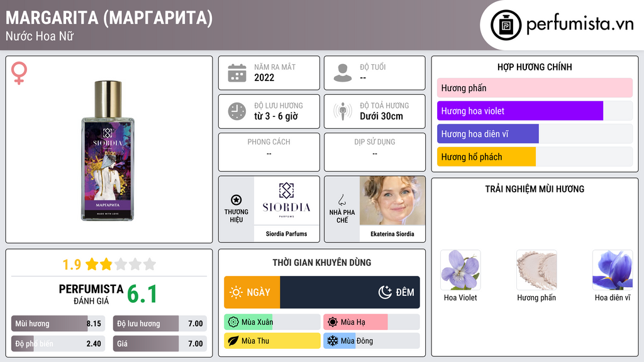
Task: Click the sillage icon beside Độ toả hương
Action: click(x=343, y=111)
